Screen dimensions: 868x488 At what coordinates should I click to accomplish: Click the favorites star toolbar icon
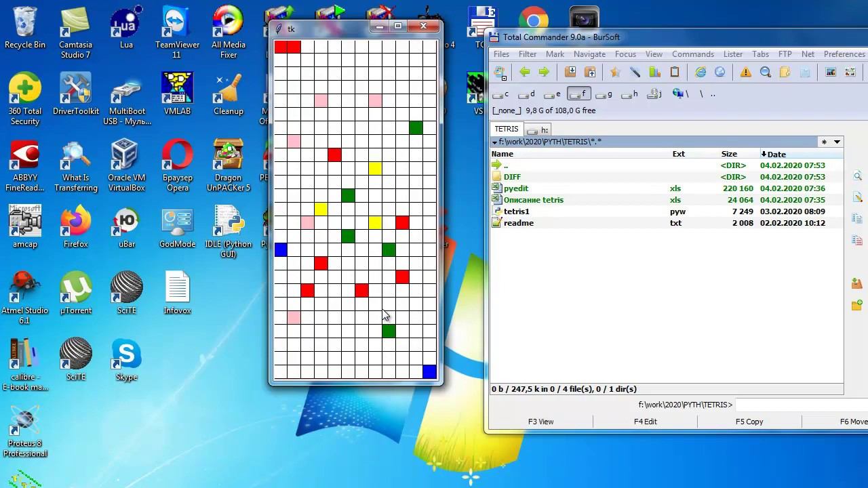615,72
